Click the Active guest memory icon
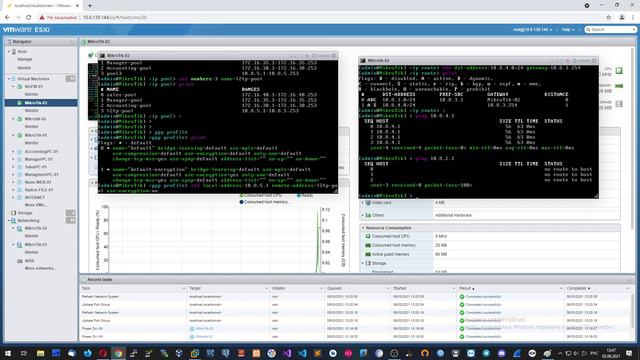The width and height of the screenshot is (640, 360). click(x=368, y=254)
